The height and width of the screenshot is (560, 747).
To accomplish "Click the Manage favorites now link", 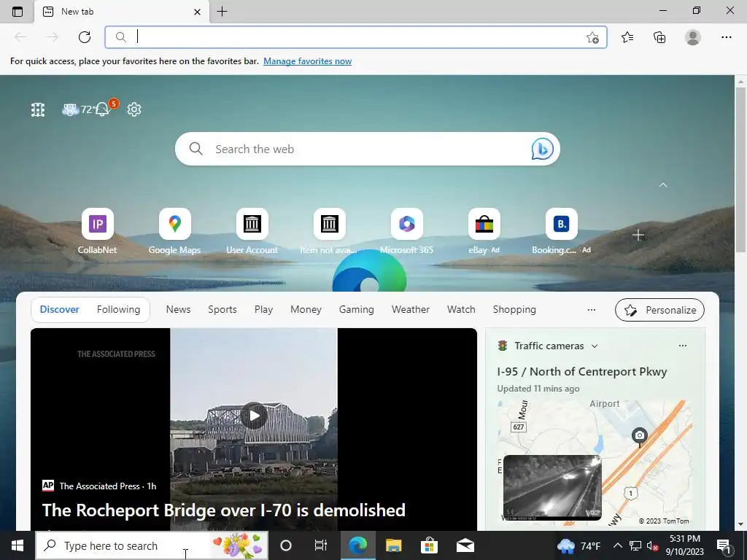I will (x=307, y=61).
